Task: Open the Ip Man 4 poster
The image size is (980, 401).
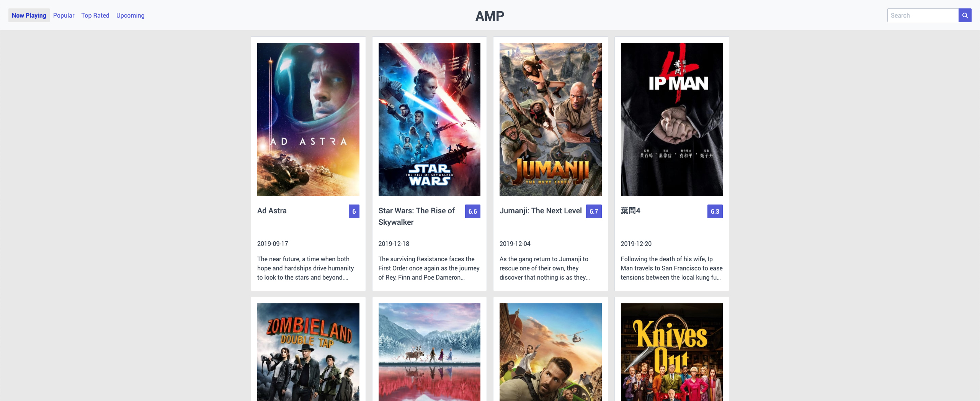Action: (x=671, y=119)
